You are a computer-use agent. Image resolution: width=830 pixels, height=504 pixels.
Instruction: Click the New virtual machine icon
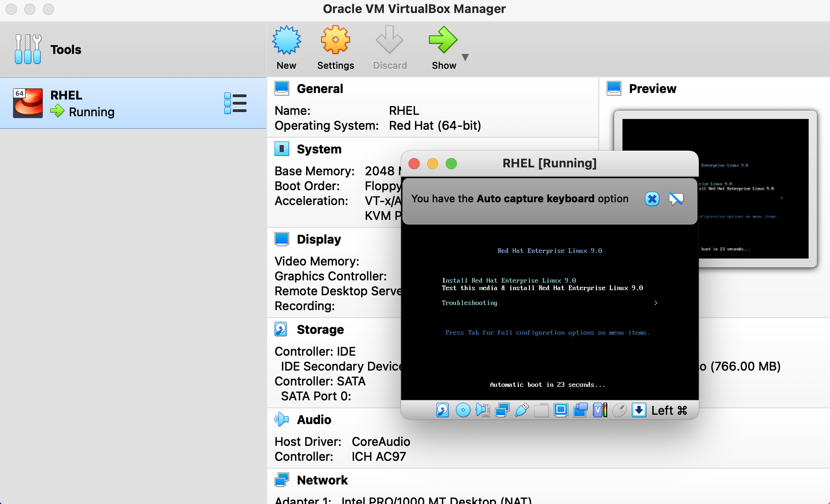[x=287, y=40]
